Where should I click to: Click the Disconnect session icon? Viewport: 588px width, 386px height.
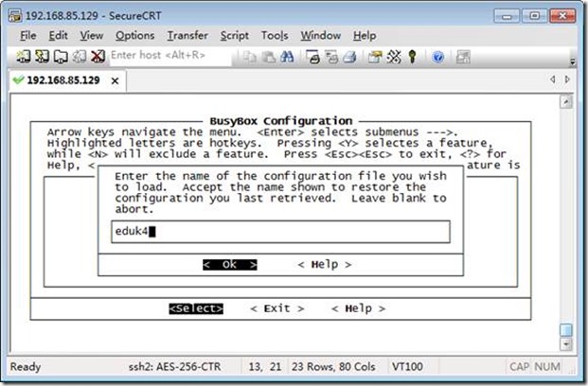point(98,57)
